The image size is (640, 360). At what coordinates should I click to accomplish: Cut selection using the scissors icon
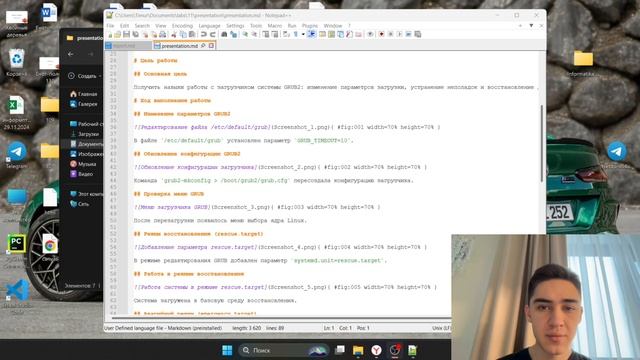coord(174,34)
